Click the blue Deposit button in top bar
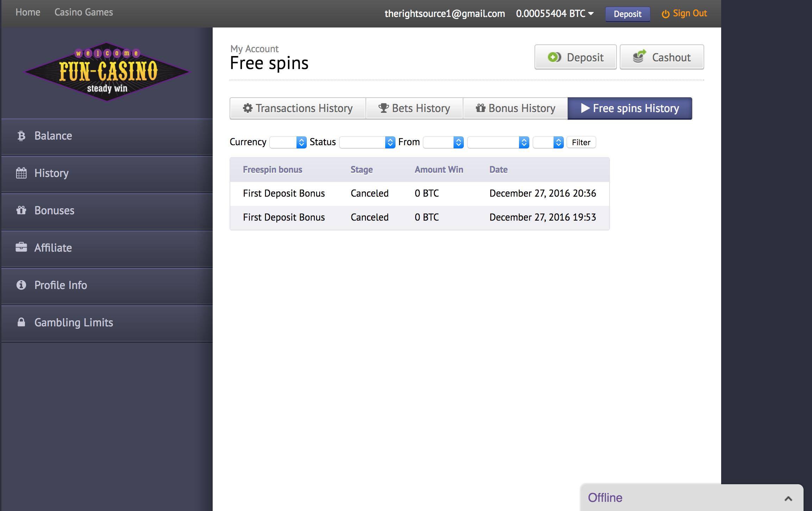 pos(627,14)
